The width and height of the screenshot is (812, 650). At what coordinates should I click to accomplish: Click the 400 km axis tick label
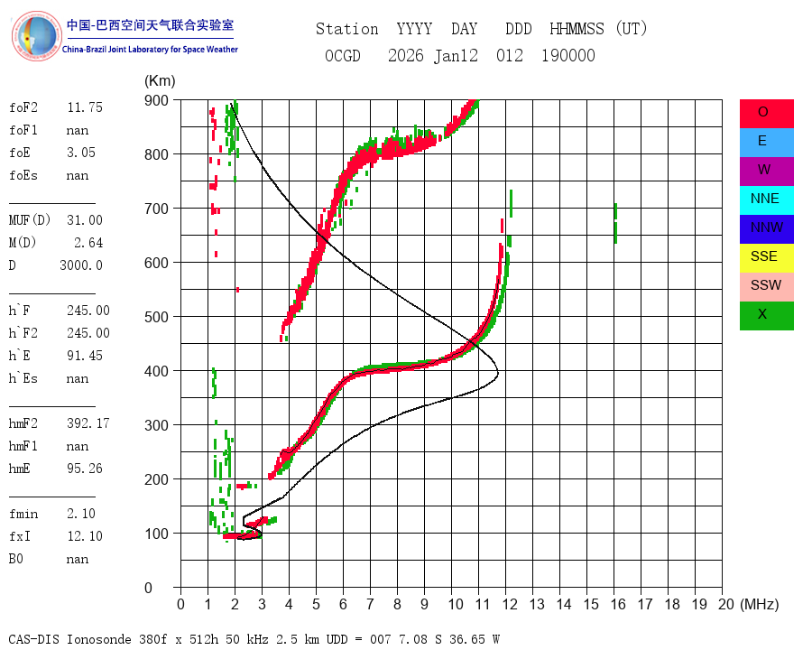(156, 371)
